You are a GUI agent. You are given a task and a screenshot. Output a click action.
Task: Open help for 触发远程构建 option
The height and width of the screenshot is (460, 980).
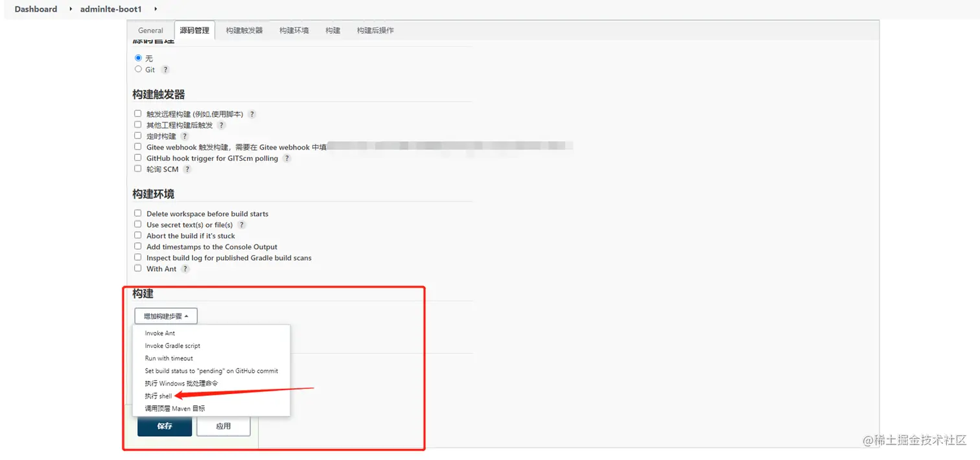coord(252,114)
